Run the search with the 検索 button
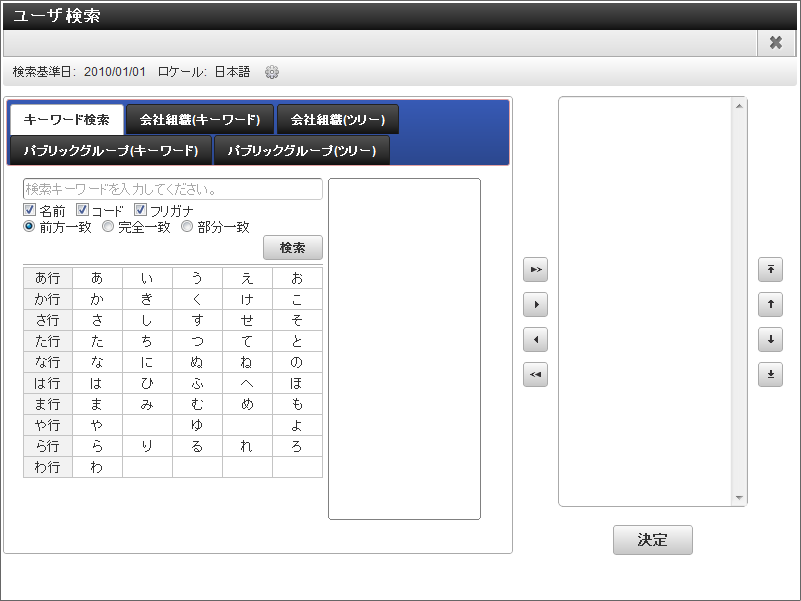The width and height of the screenshot is (801, 601). click(x=293, y=247)
